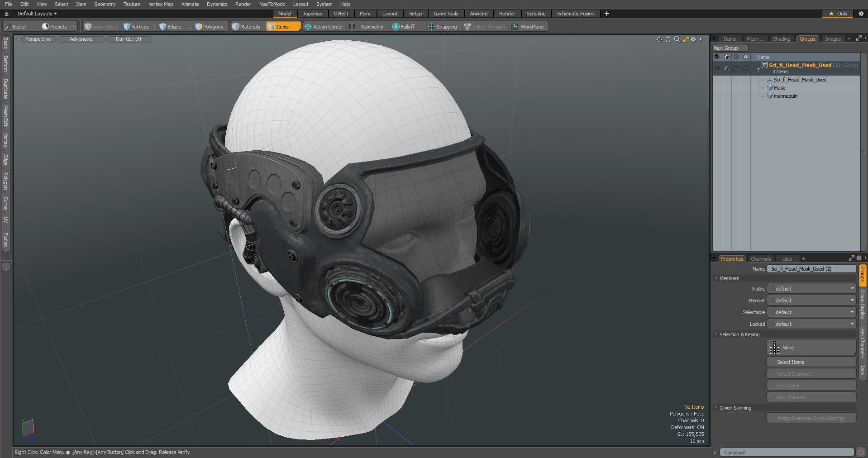Click the New Group button

point(730,48)
